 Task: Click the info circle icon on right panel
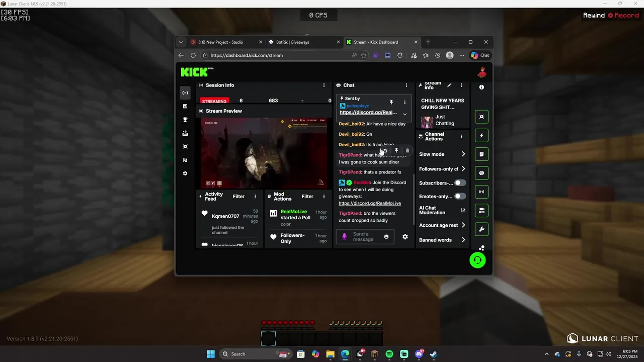click(x=481, y=87)
